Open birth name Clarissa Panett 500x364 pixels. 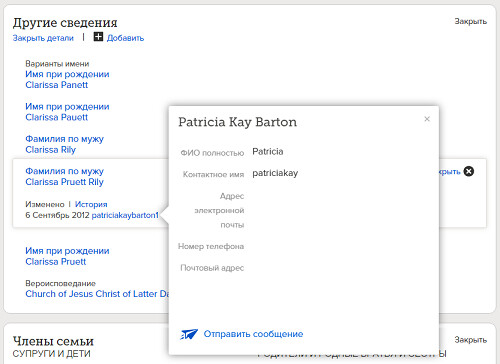pos(57,85)
